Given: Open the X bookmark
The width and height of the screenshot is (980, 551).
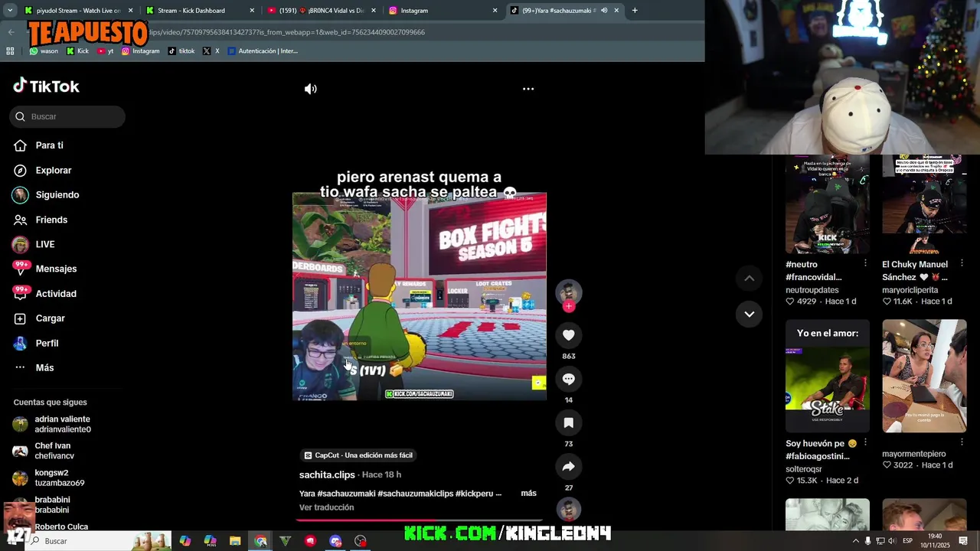Looking at the screenshot, I should [x=211, y=51].
